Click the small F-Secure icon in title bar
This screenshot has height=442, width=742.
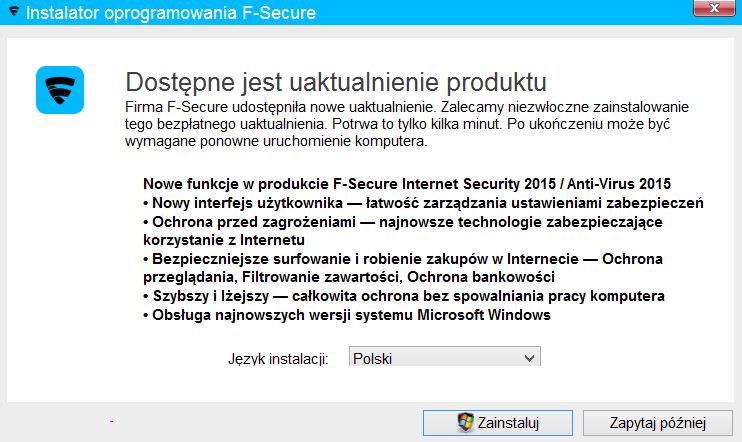[14, 11]
